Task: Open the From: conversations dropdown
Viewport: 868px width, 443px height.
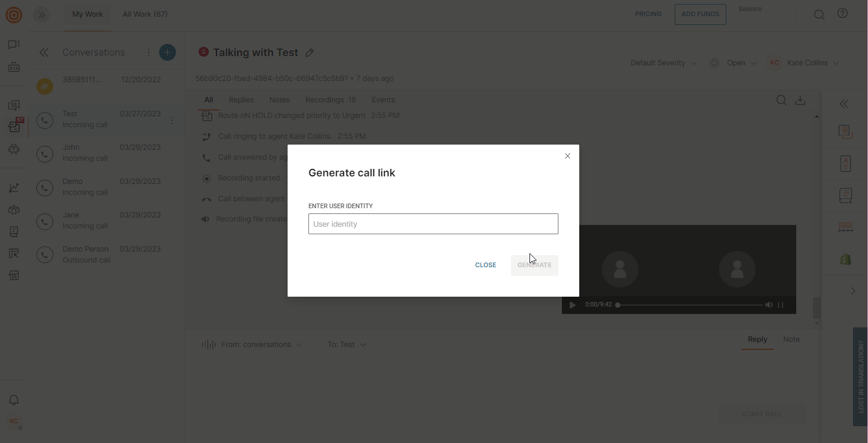Action: click(252, 345)
